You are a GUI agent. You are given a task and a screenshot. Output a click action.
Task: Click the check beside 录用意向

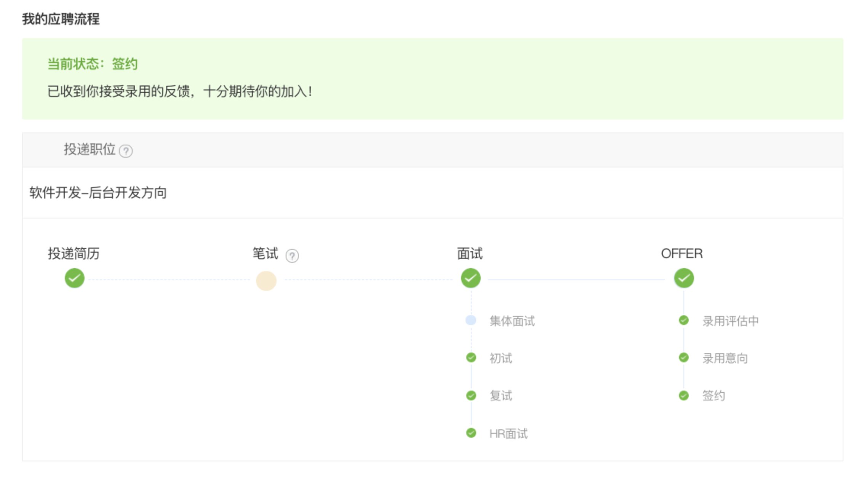point(683,357)
